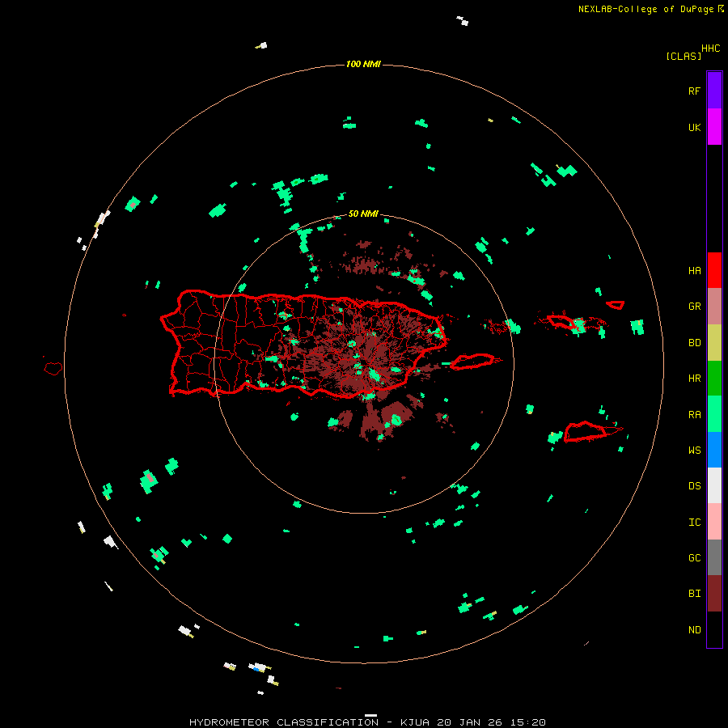Click the BD legend label

click(694, 343)
